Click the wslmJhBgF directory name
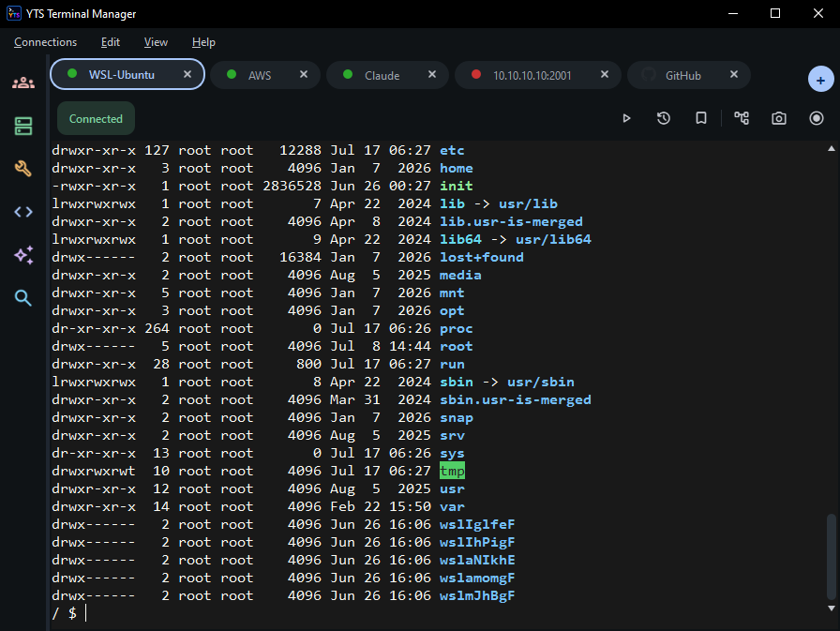The width and height of the screenshot is (840, 631). pos(477,595)
